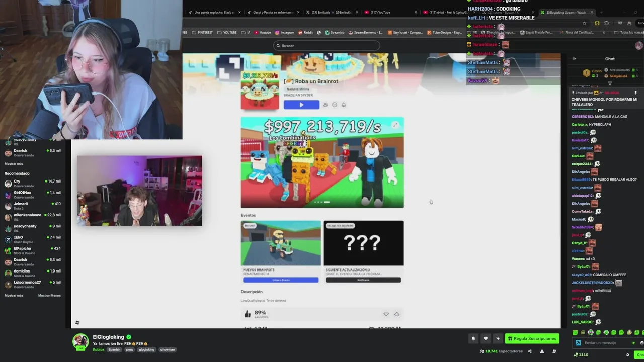The image size is (644, 362).
Task: Toggle follow with the heart button
Action: point(486,339)
